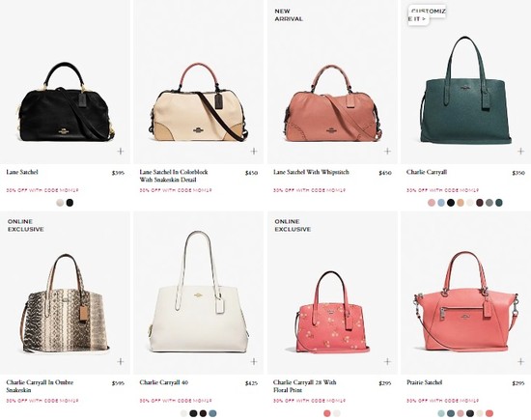Open the Customize It button
This screenshot has height=420, width=531.
[x=427, y=15]
